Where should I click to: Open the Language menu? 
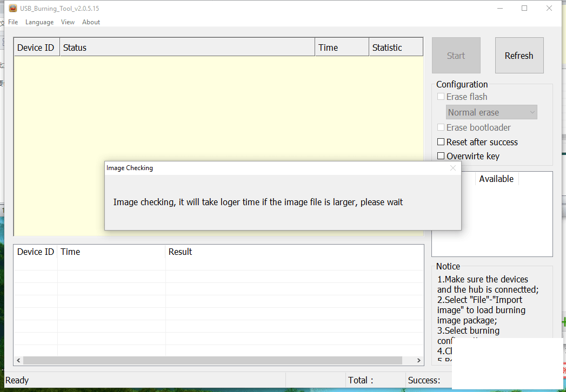click(39, 22)
